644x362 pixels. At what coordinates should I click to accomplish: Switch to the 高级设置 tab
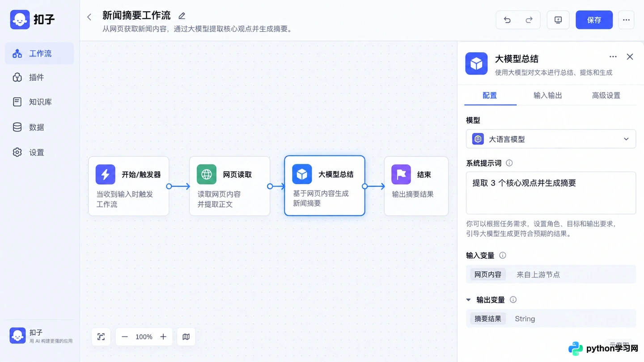[606, 95]
